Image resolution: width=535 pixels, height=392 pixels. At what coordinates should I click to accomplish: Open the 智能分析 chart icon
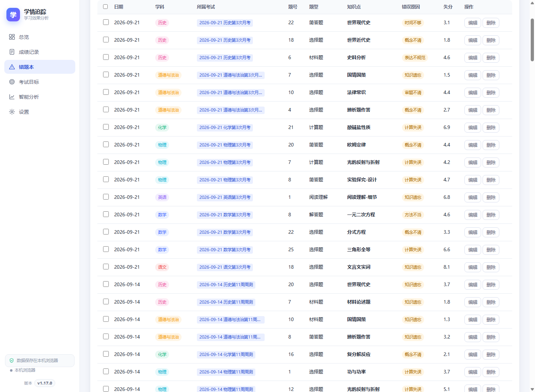(12, 97)
